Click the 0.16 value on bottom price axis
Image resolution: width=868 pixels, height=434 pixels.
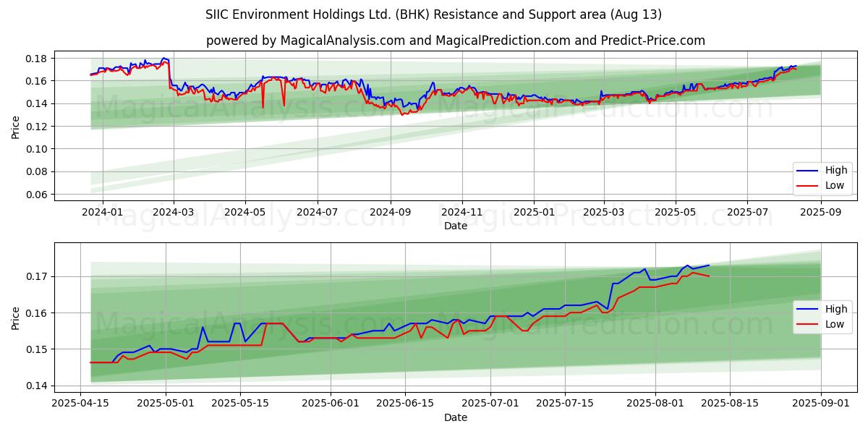pos(37,313)
